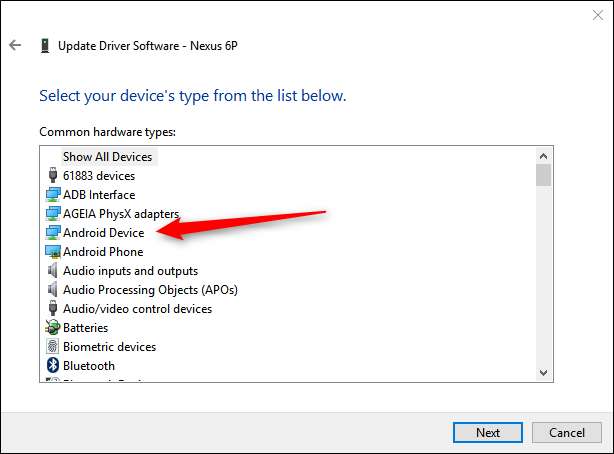Go back with the back arrow

15,45
